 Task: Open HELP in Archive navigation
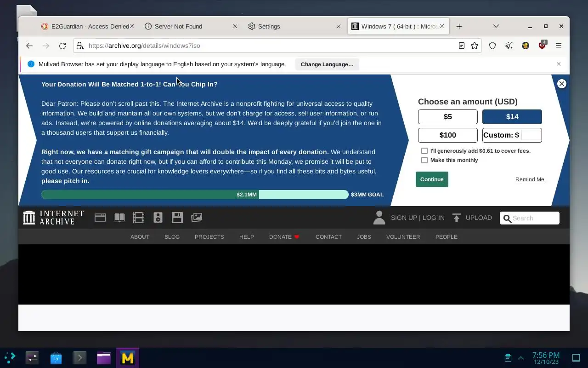click(x=246, y=237)
